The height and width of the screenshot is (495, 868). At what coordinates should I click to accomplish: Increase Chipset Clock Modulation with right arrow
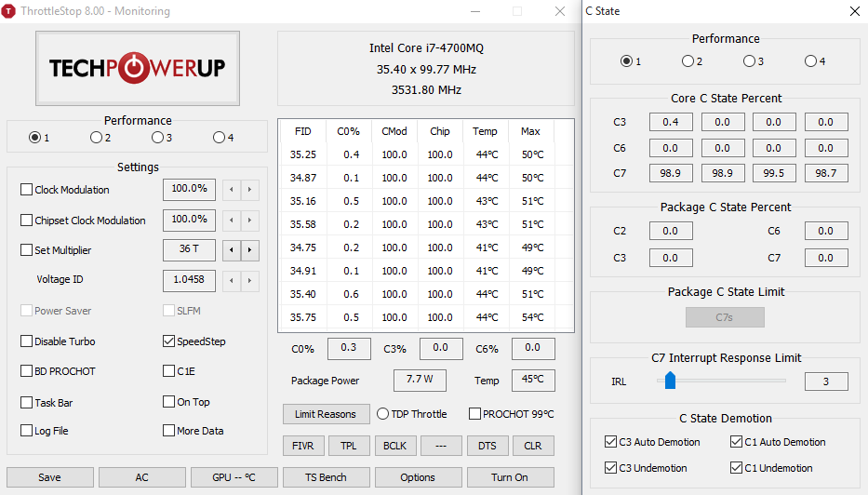(249, 221)
